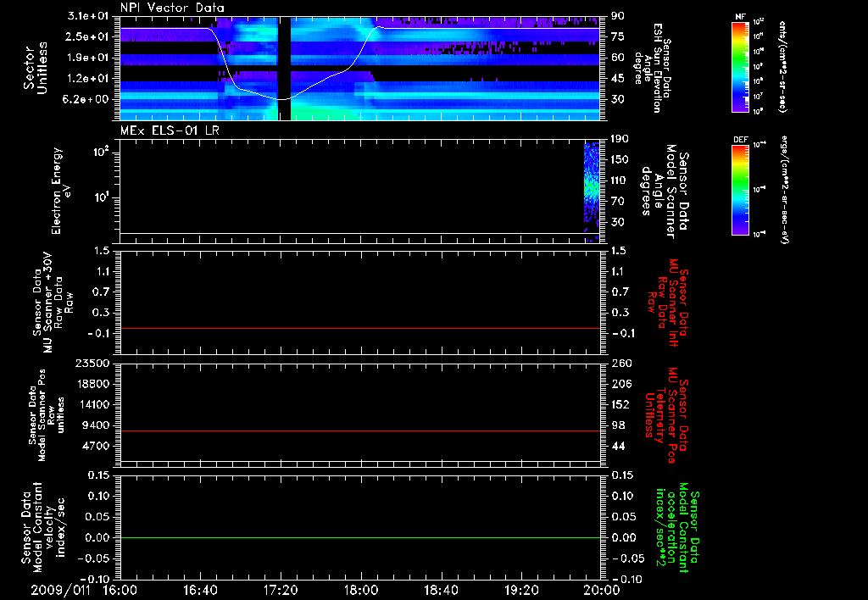Screen dimensions: 868x600
Task: Click the NF color scale bar
Action: 740,66
